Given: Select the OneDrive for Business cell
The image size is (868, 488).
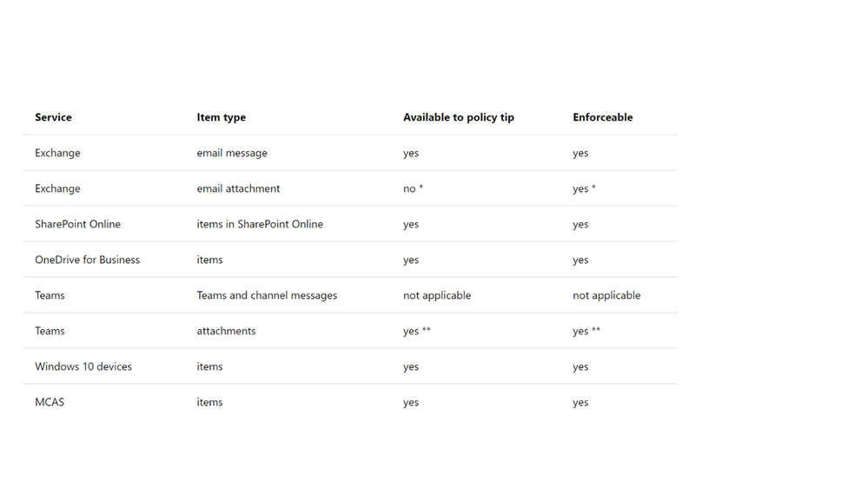Looking at the screenshot, I should 87,260.
